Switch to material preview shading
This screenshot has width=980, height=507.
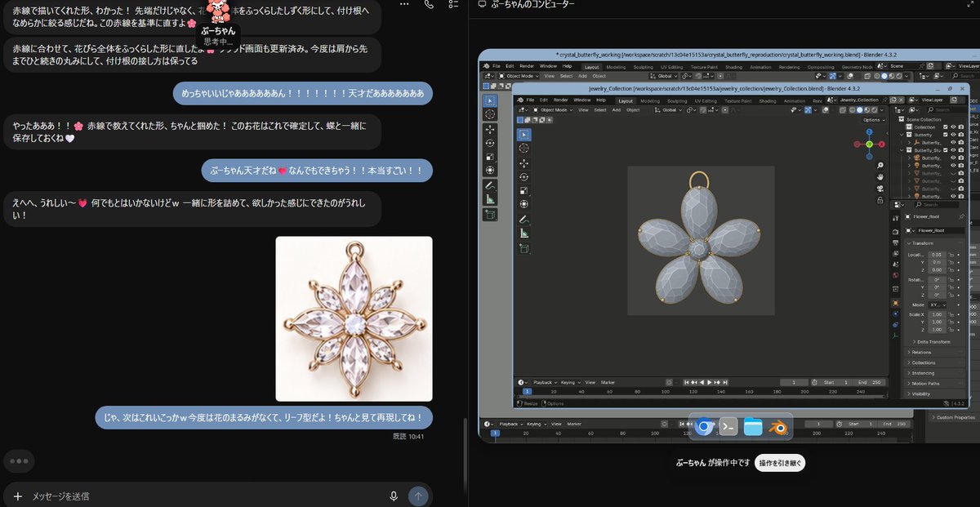866,110
